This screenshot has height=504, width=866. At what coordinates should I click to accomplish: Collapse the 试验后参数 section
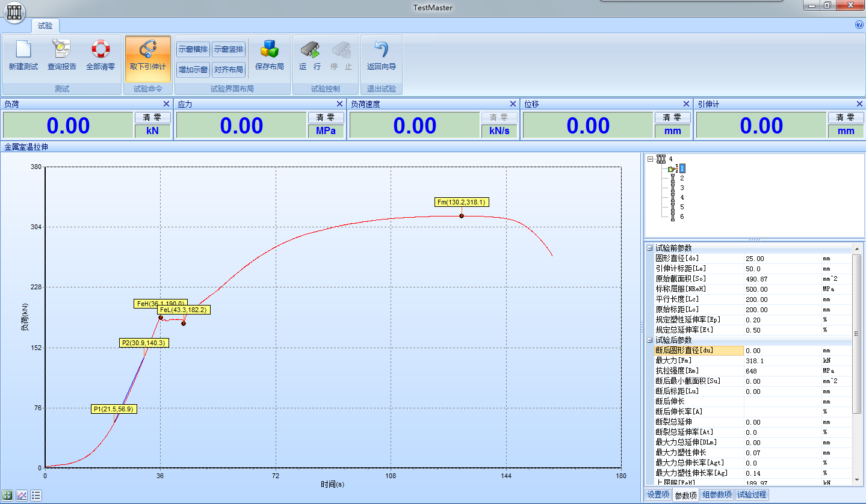649,340
